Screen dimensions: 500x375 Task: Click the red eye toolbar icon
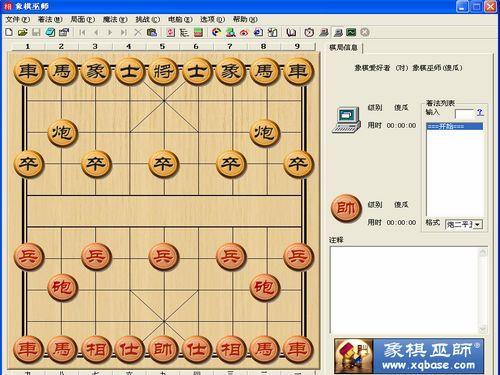click(x=244, y=32)
